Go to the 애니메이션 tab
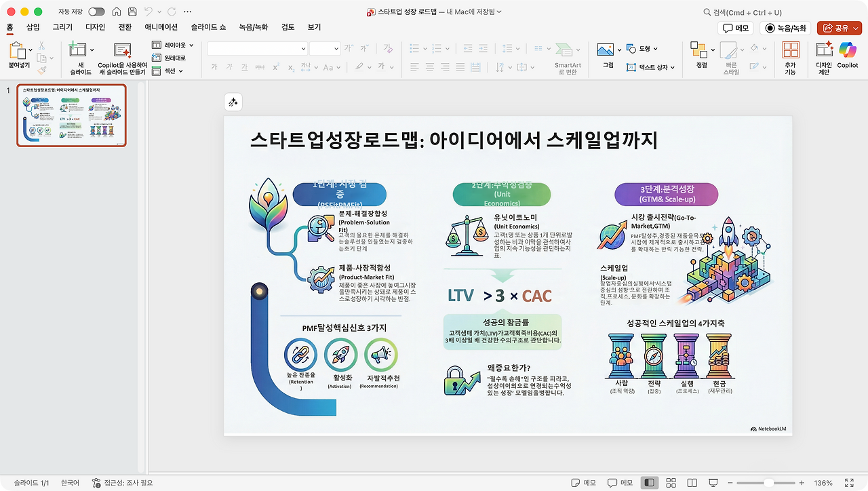 click(x=161, y=27)
